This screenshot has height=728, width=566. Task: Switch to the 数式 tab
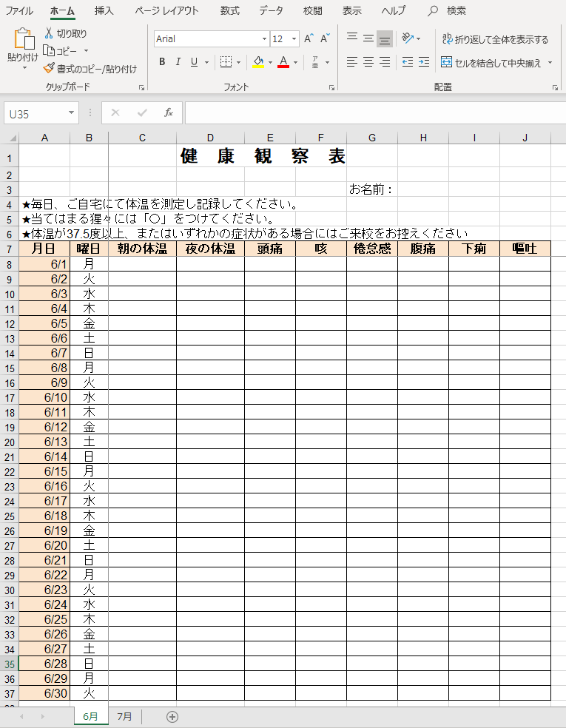[x=230, y=10]
